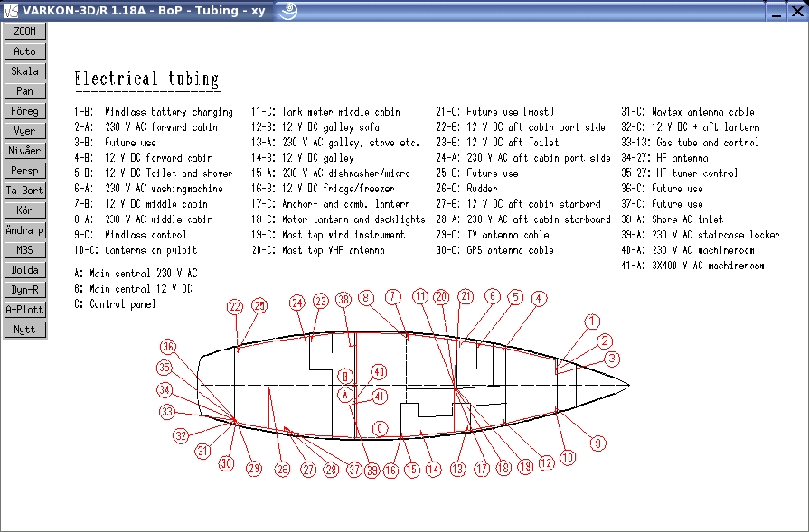Pick circled number 12 below the hull
Screen dimensions: 809x532
click(x=546, y=463)
